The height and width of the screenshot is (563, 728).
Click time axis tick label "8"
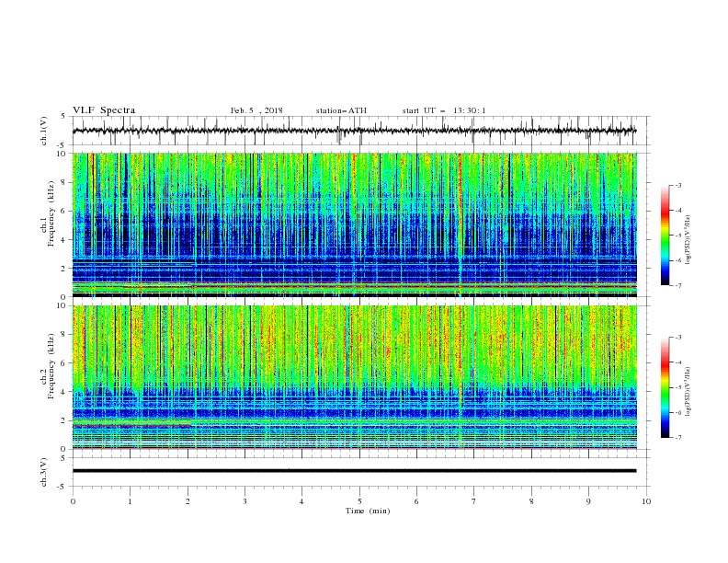(x=531, y=501)
